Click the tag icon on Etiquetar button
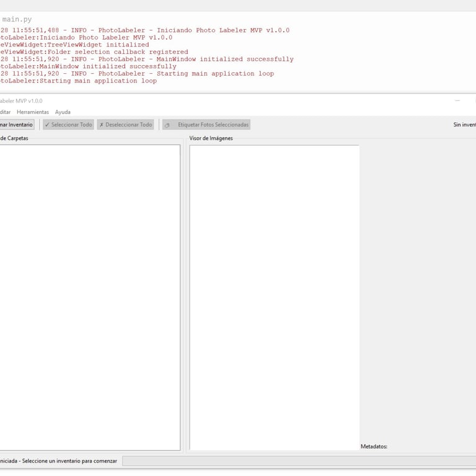This screenshot has width=476, height=476. tap(167, 125)
